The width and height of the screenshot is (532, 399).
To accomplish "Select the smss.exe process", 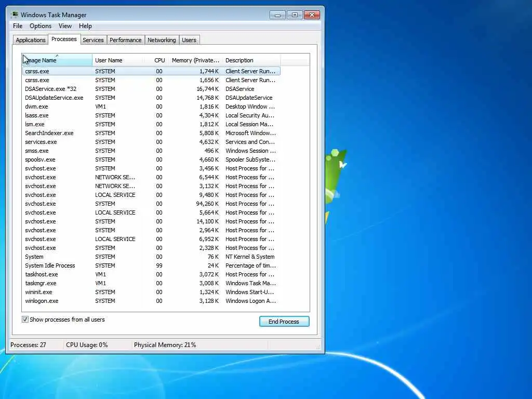I will 151,151.
